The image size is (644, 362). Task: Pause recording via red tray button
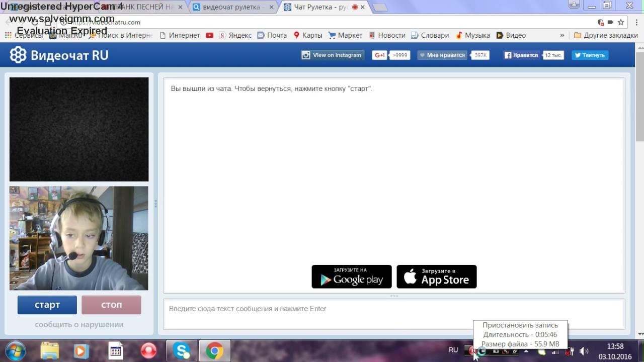click(x=472, y=351)
